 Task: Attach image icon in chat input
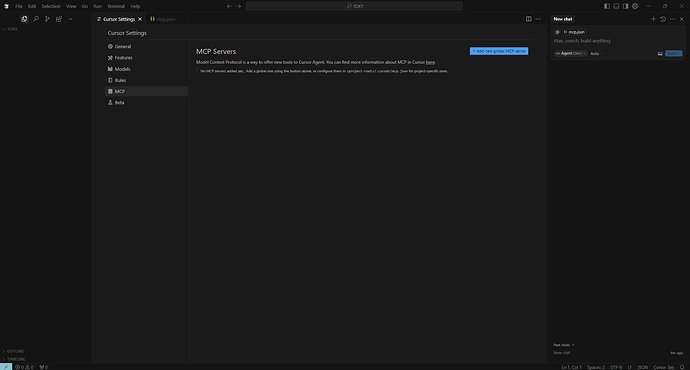pos(660,54)
